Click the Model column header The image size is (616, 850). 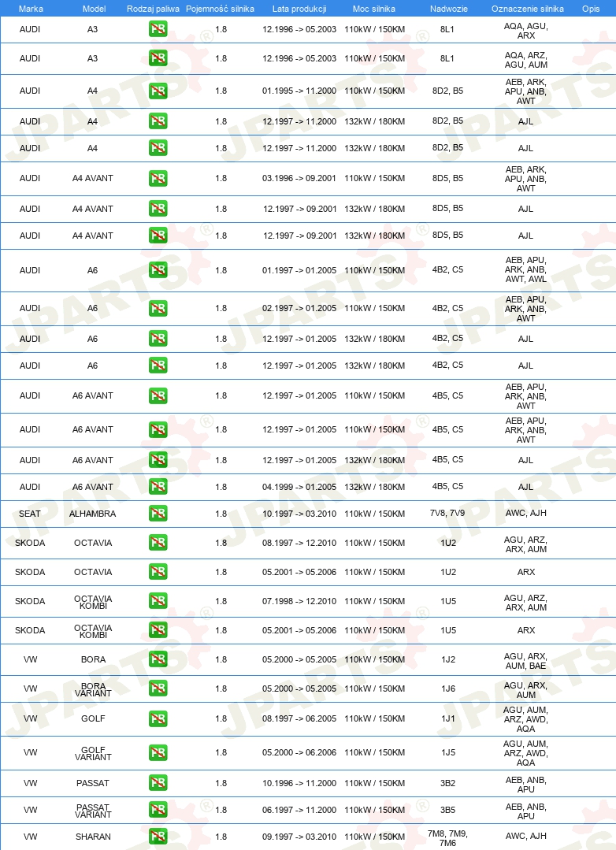tap(94, 9)
